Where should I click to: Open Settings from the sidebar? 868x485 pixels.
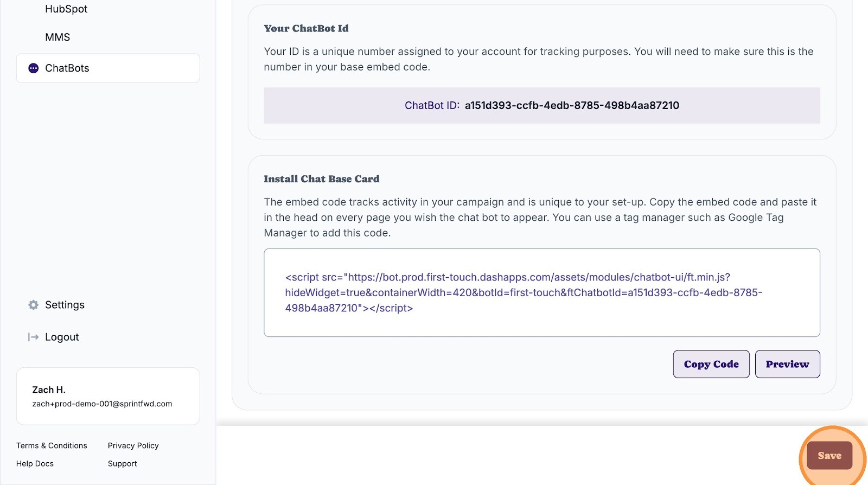[x=65, y=305]
